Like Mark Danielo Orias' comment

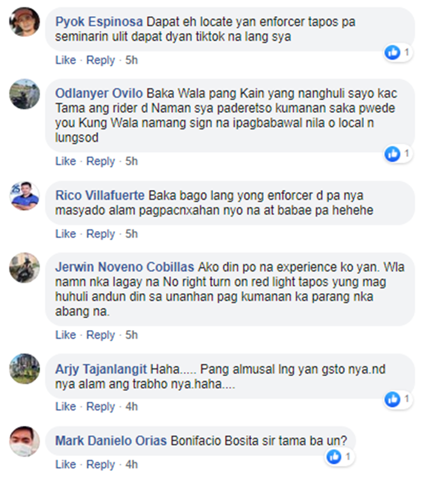click(x=66, y=464)
